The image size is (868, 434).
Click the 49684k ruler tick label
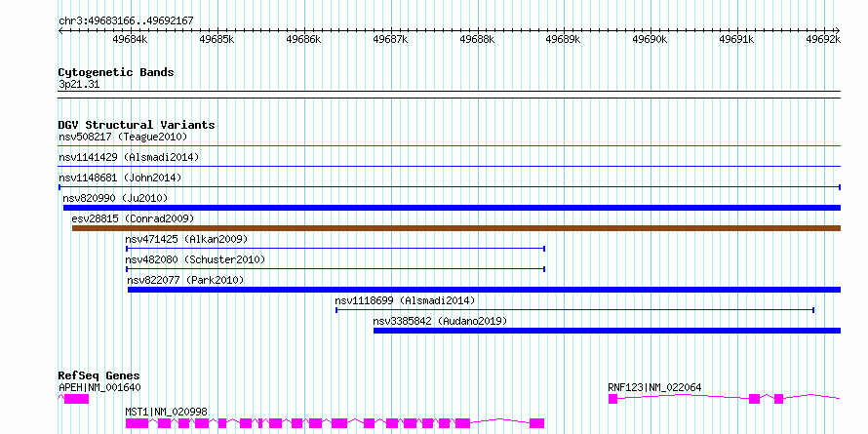tap(130, 39)
